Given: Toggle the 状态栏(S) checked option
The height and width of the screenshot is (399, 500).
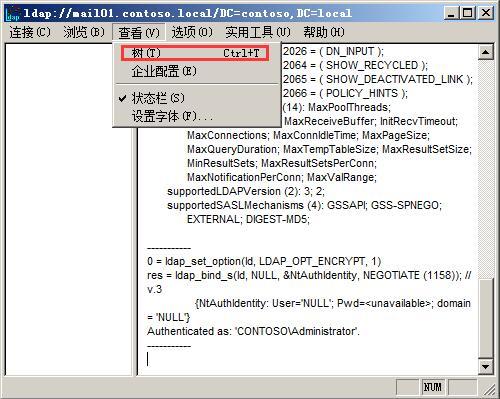Looking at the screenshot, I should pyautogui.click(x=197, y=98).
